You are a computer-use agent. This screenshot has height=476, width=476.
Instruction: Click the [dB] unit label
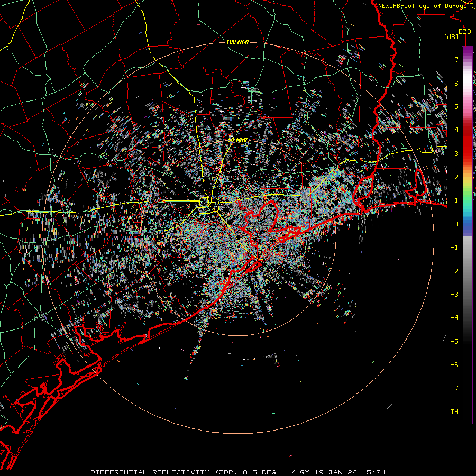coord(452,37)
